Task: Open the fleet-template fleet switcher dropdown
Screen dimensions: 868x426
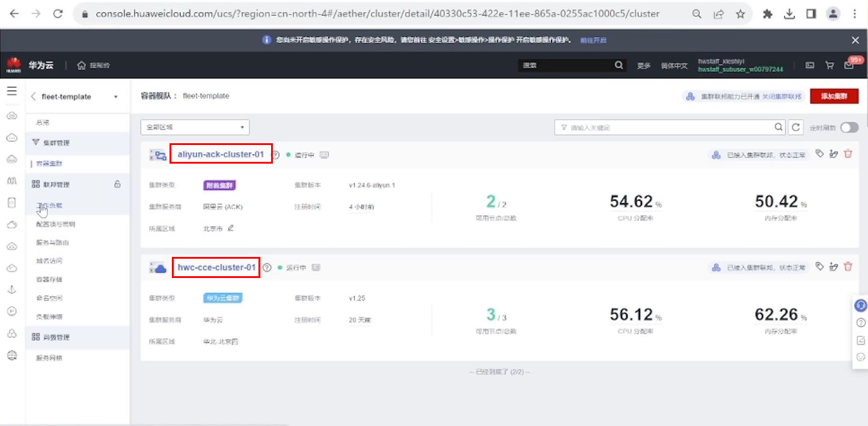Action: (x=115, y=97)
